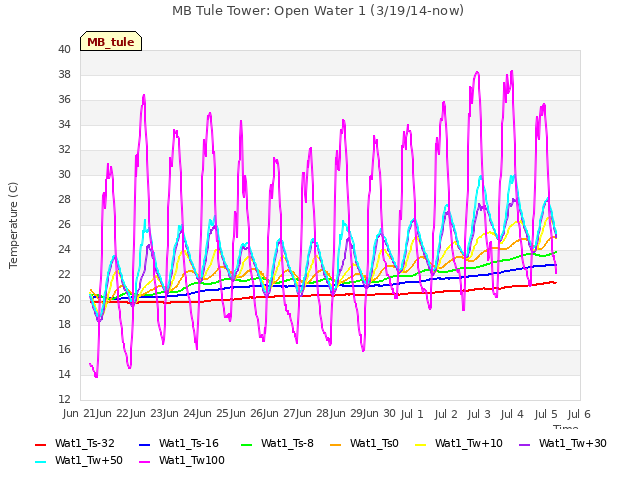This screenshot has height=480, width=640.
Task: Select the Wat1_Tw+10 legend label
Action: tap(469, 443)
